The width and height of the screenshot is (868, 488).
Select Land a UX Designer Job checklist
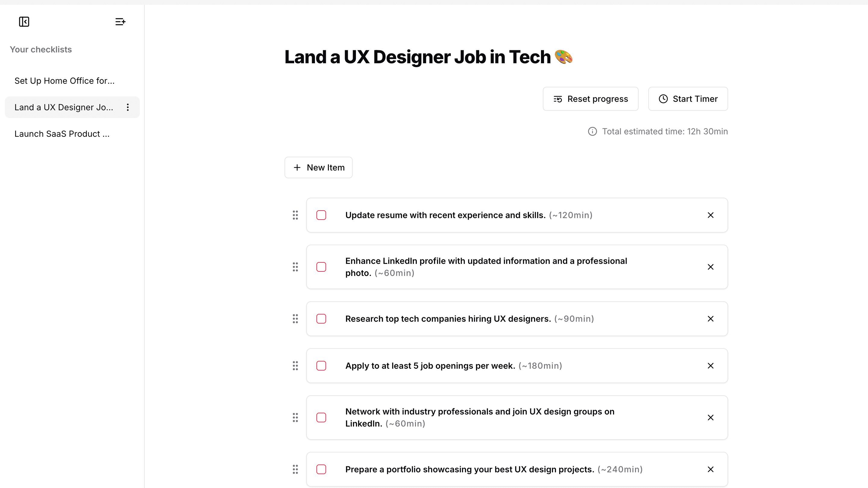click(64, 107)
